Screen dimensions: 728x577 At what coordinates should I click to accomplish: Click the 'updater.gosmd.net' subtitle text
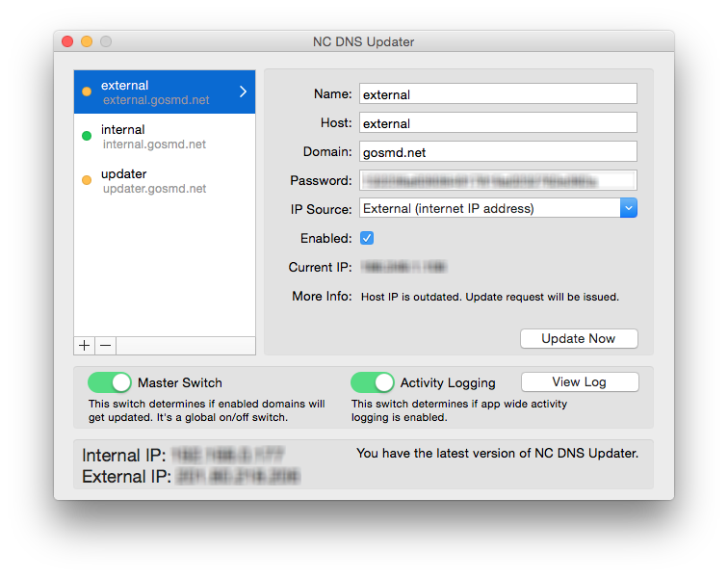(154, 189)
